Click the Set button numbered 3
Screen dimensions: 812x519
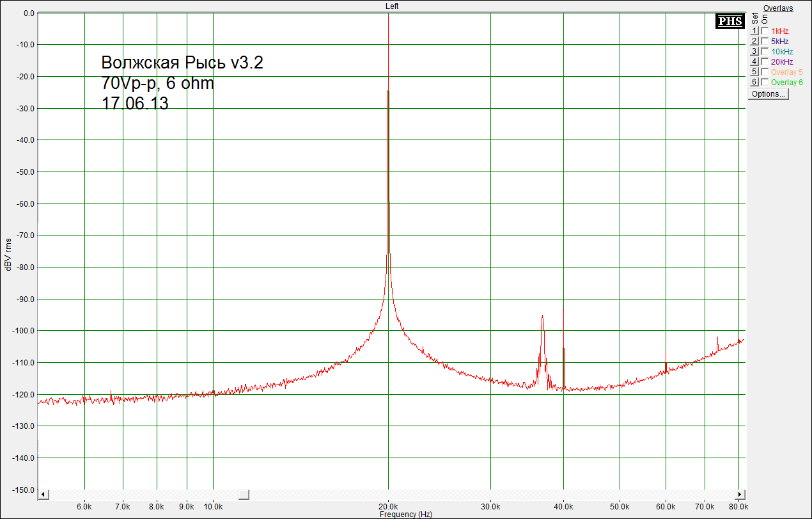754,51
